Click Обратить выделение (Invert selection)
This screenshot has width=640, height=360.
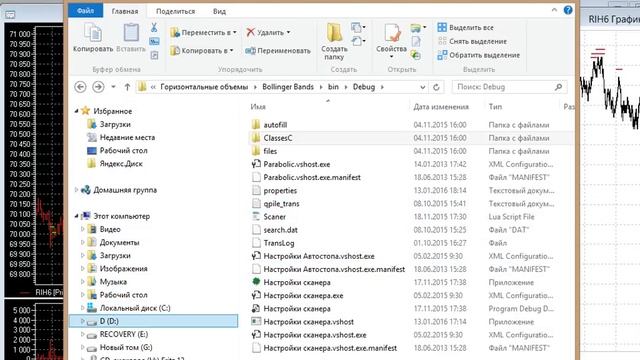coord(479,55)
